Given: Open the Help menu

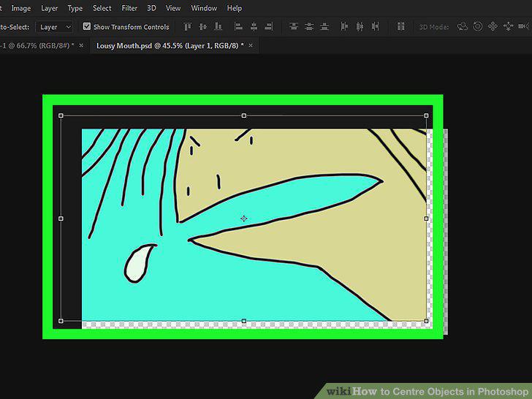Looking at the screenshot, I should [235, 8].
